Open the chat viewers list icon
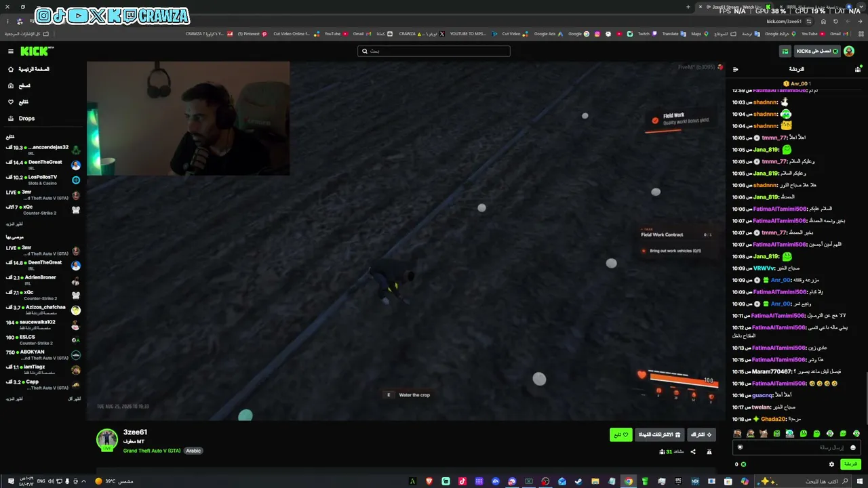This screenshot has height=488, width=868. click(858, 69)
